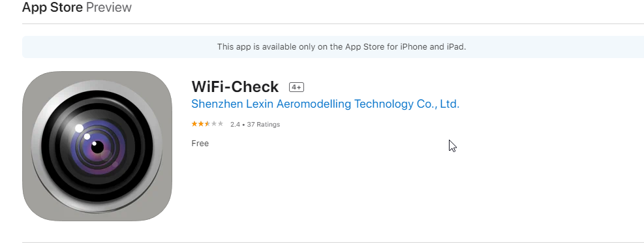Click the Preview label in header
The image size is (644, 248).
(x=109, y=7)
